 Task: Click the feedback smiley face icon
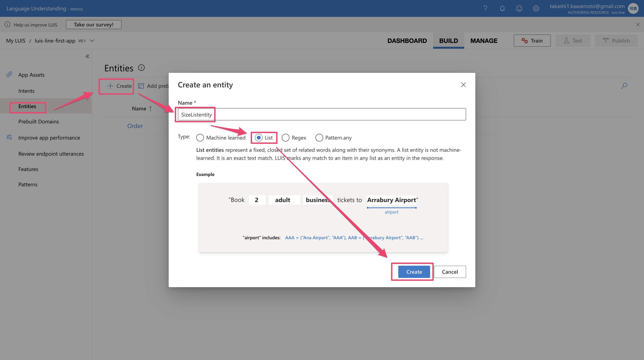coord(519,8)
